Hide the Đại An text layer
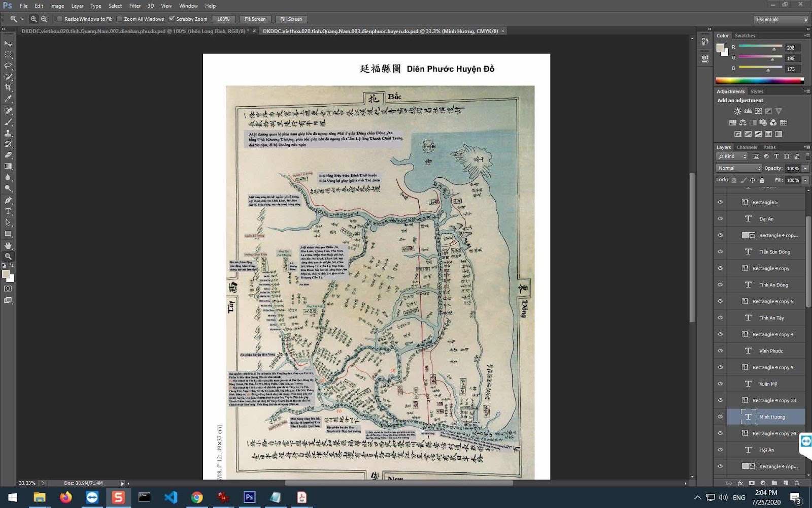The height and width of the screenshot is (508, 812). 720,218
